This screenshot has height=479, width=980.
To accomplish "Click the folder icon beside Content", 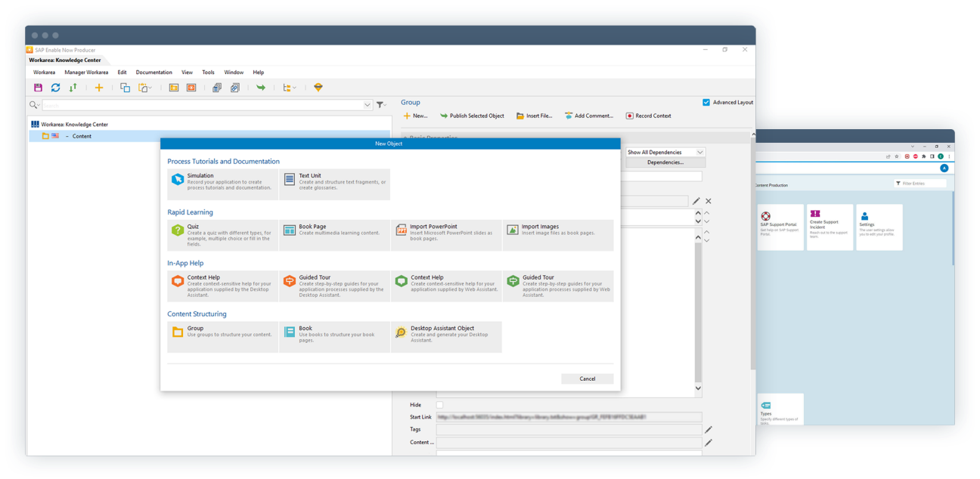I will 45,136.
